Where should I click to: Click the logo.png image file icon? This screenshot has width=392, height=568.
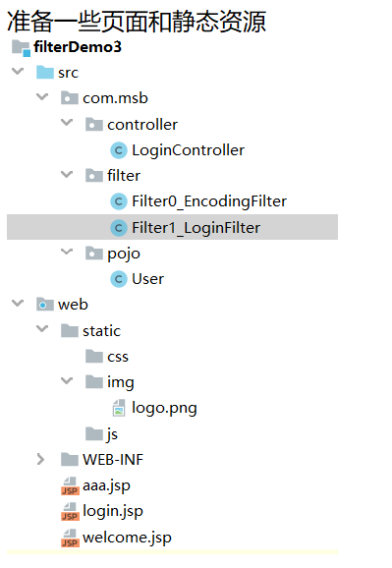(x=119, y=408)
